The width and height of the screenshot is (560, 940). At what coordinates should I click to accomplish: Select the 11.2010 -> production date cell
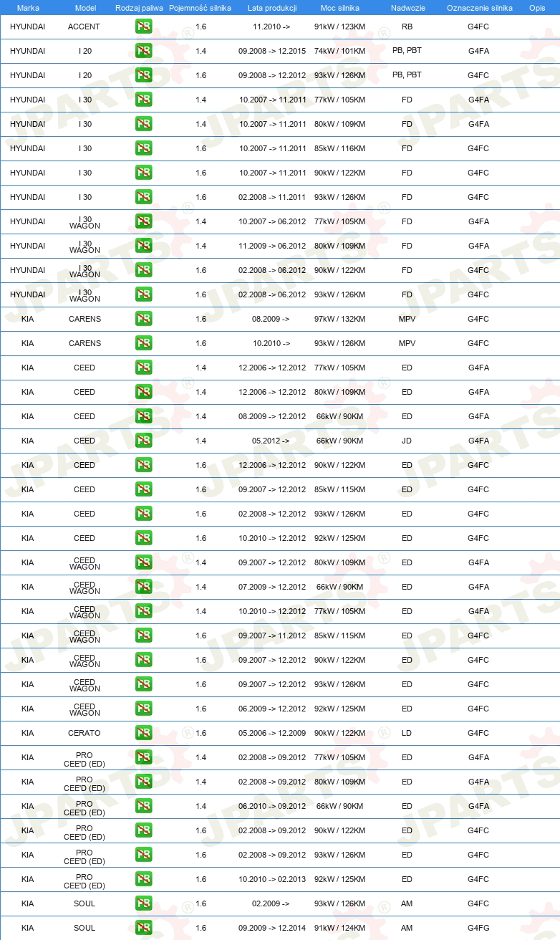272,27
